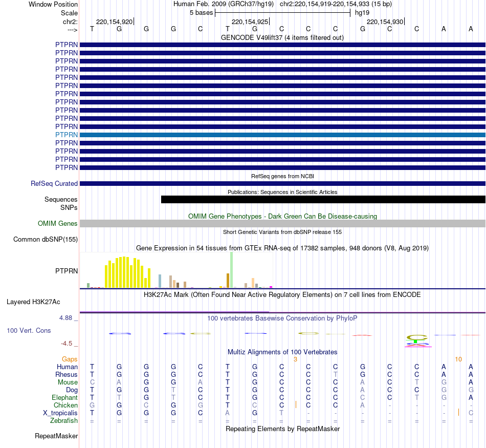Open the 100 Vert. Cons label

click(x=29, y=330)
